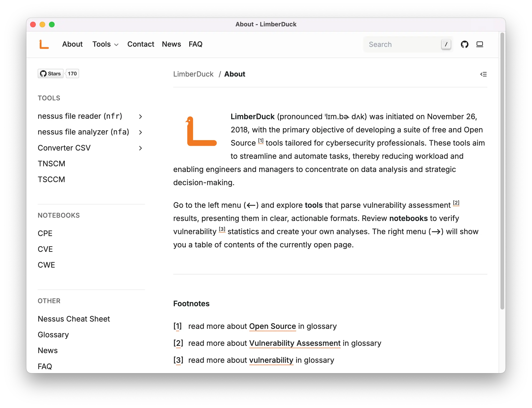Expand the Tools dropdown menu

(105, 44)
